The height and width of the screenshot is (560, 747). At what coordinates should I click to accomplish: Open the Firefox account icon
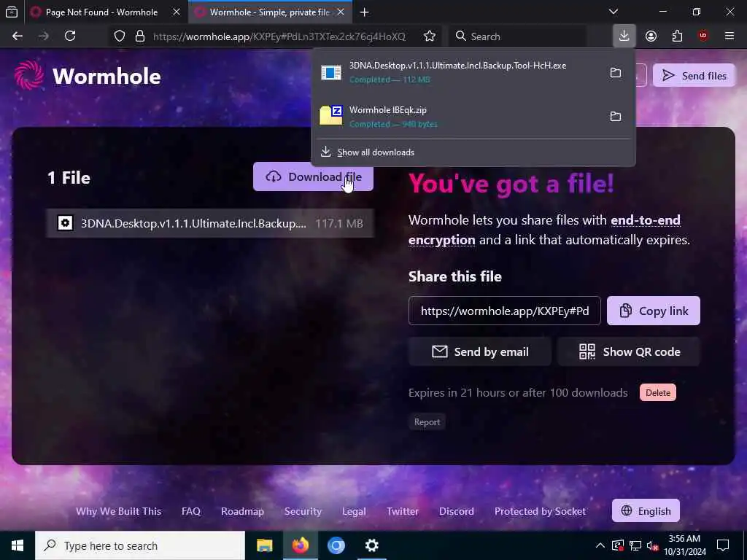pyautogui.click(x=651, y=36)
